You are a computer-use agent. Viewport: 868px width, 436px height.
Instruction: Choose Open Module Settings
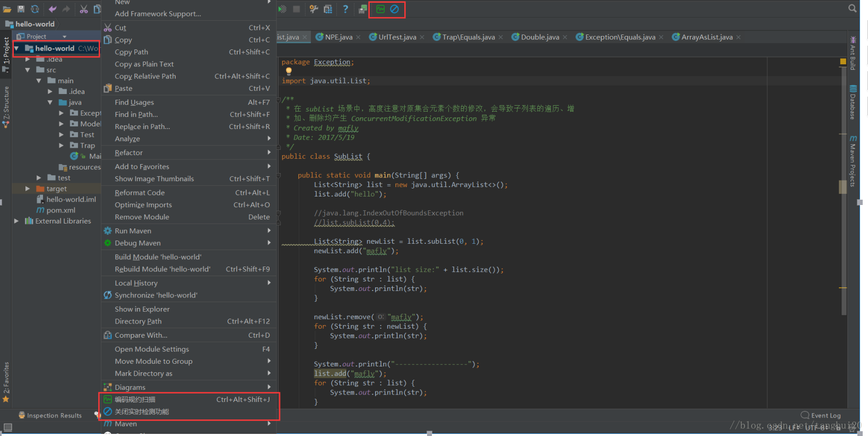189,349
